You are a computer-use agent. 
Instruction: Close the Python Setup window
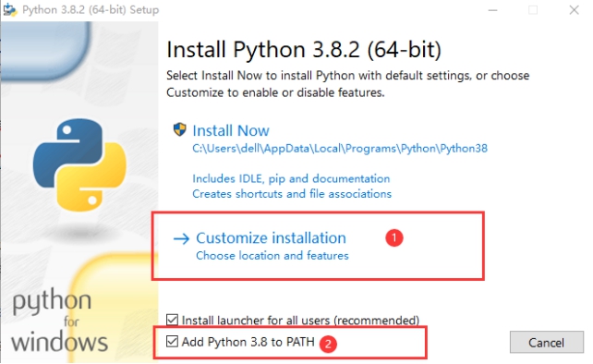(x=574, y=10)
